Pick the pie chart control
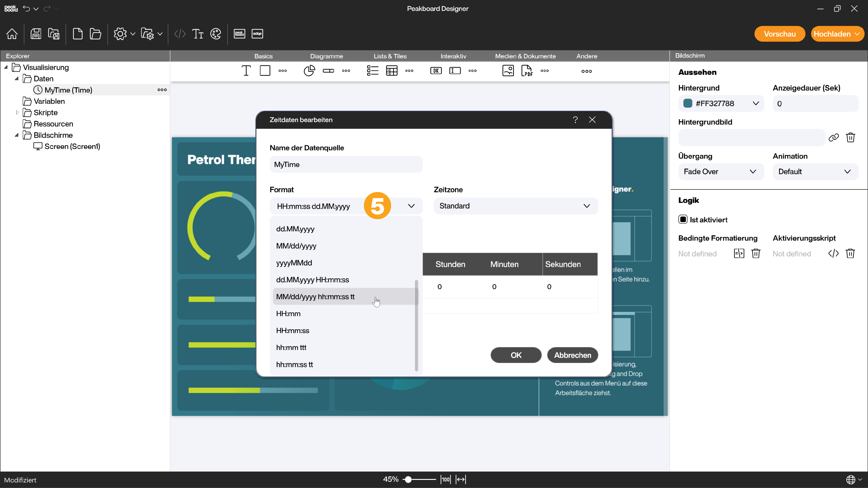 coord(309,71)
